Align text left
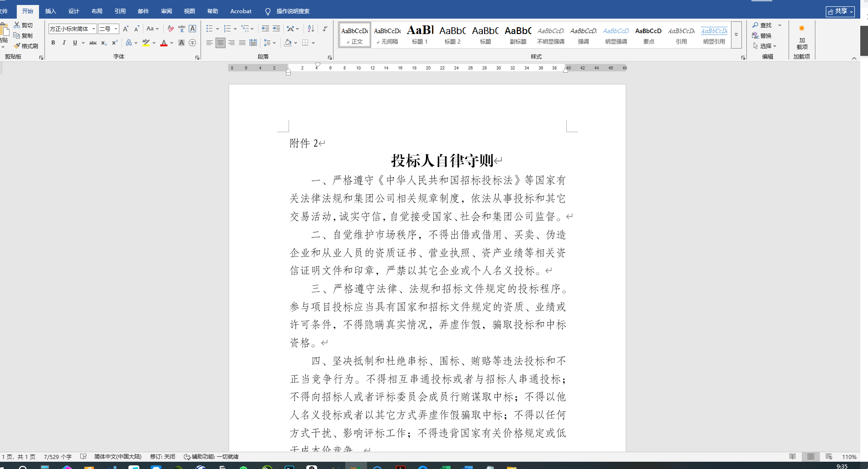Viewport: 868px width, 469px height. coord(209,43)
